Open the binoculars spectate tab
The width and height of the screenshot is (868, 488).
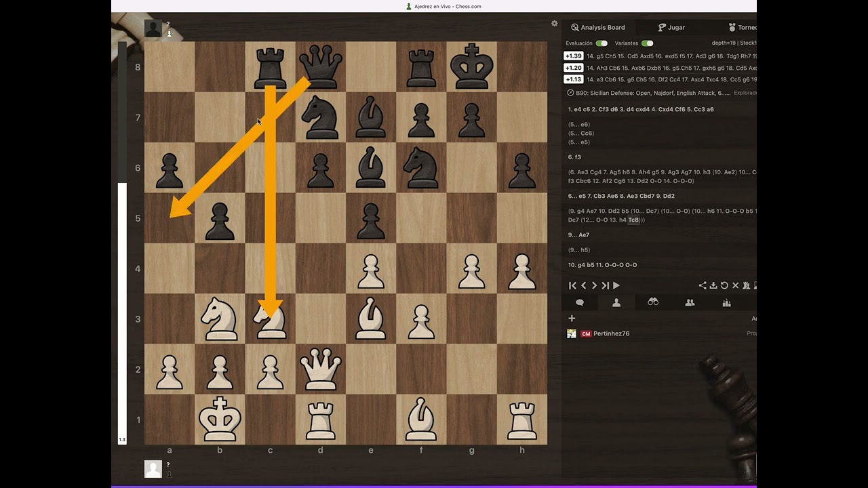(x=653, y=303)
